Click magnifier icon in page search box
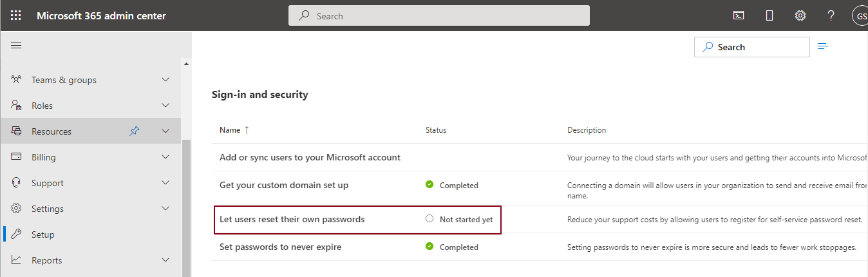Viewport: 868px width, 277px height. point(708,47)
